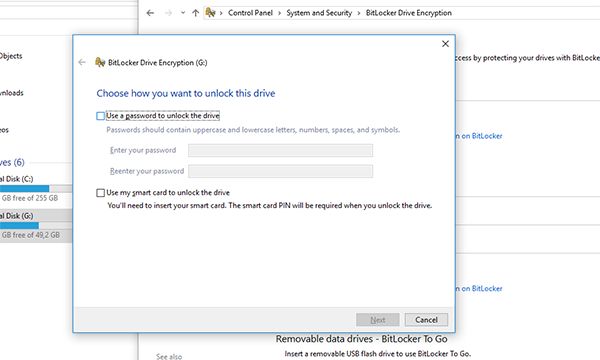Check Use my smart card to unlock the drive
The image size is (600, 360).
tap(101, 193)
